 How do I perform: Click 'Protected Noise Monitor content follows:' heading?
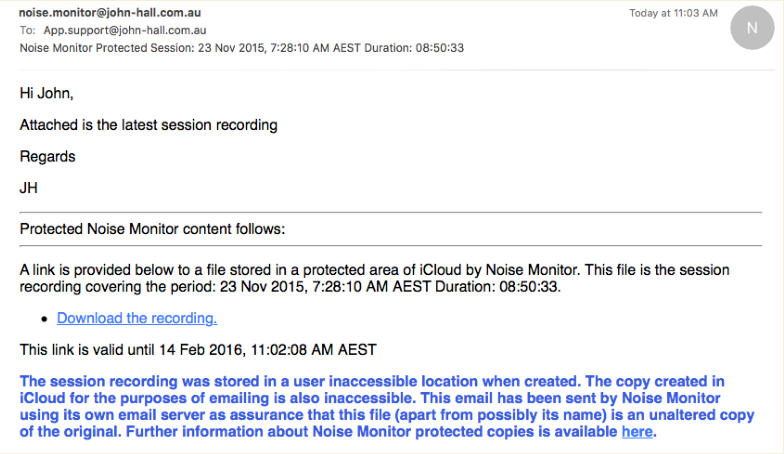152,229
